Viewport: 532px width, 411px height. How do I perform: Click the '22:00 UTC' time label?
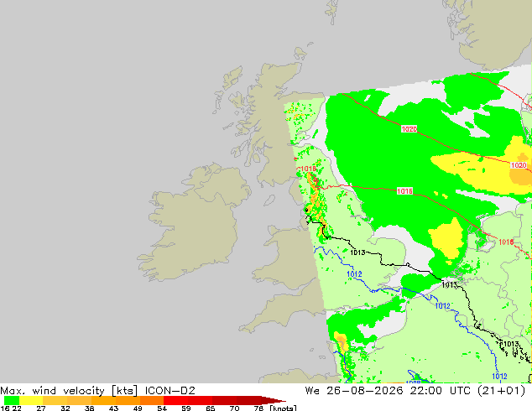coord(441,391)
